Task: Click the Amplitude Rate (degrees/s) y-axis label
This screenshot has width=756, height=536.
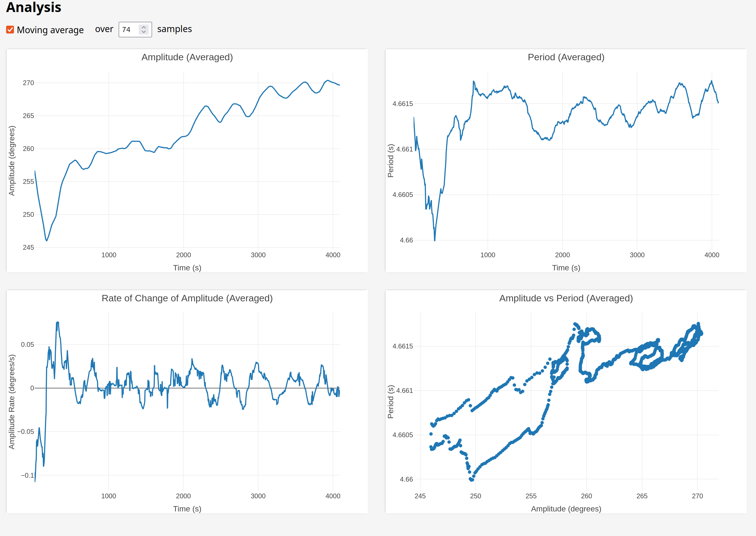Action: point(12,402)
